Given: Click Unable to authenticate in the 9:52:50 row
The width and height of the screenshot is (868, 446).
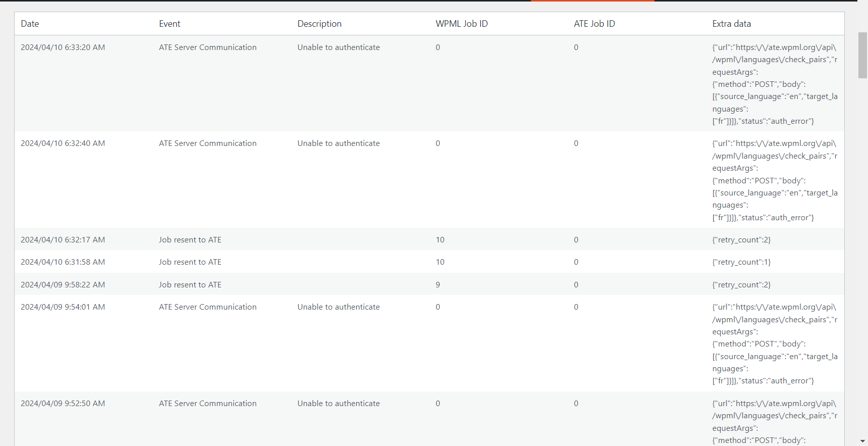Looking at the screenshot, I should point(339,404).
